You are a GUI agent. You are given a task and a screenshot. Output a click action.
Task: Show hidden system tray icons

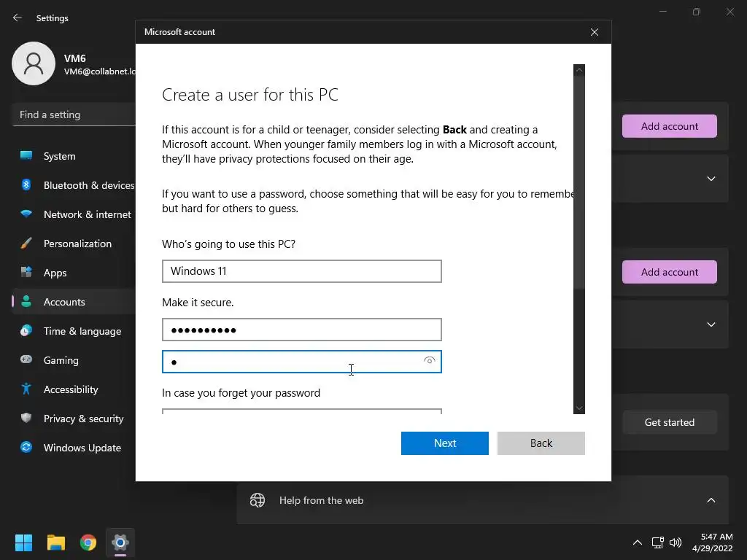point(637,542)
